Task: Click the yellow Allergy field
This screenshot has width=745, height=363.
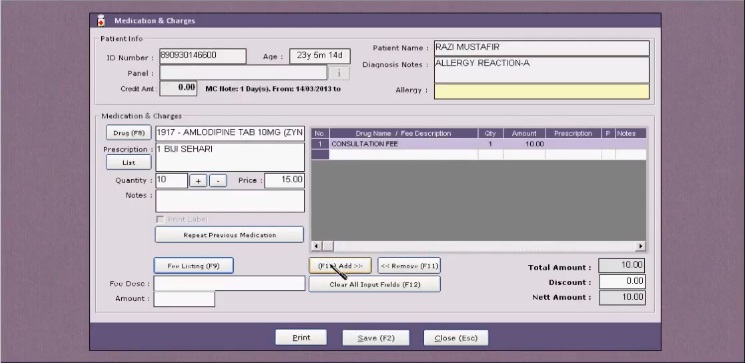Action: 542,92
